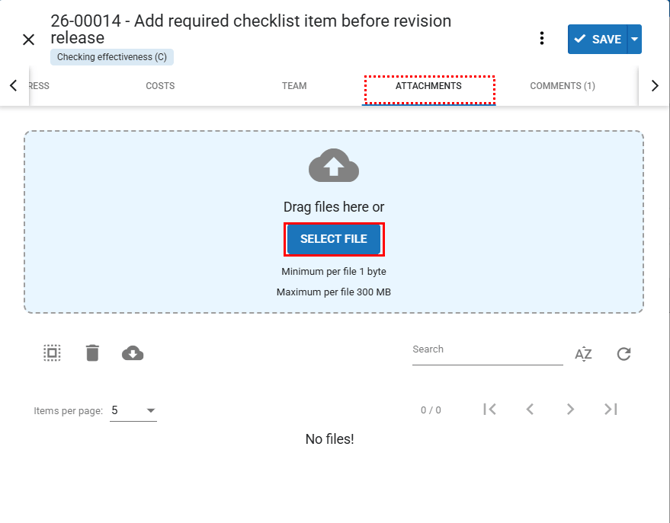The height and width of the screenshot is (523, 670).
Task: Expand the Save dropdown arrow
Action: point(633,39)
